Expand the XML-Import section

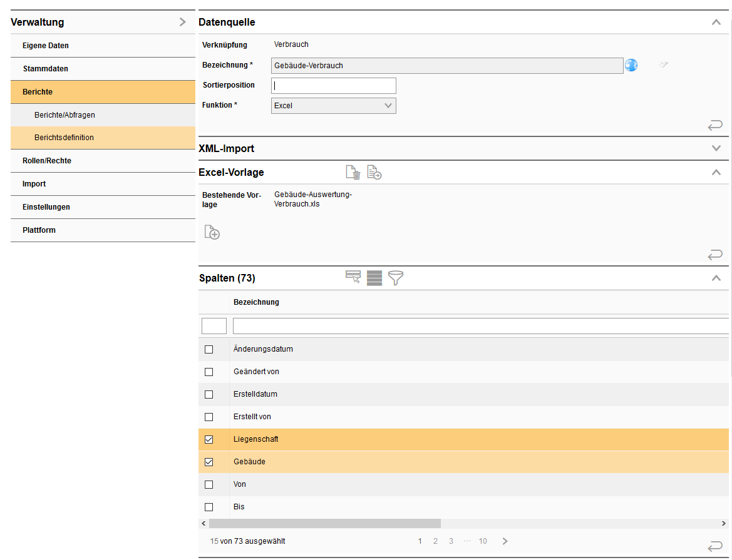coord(716,149)
